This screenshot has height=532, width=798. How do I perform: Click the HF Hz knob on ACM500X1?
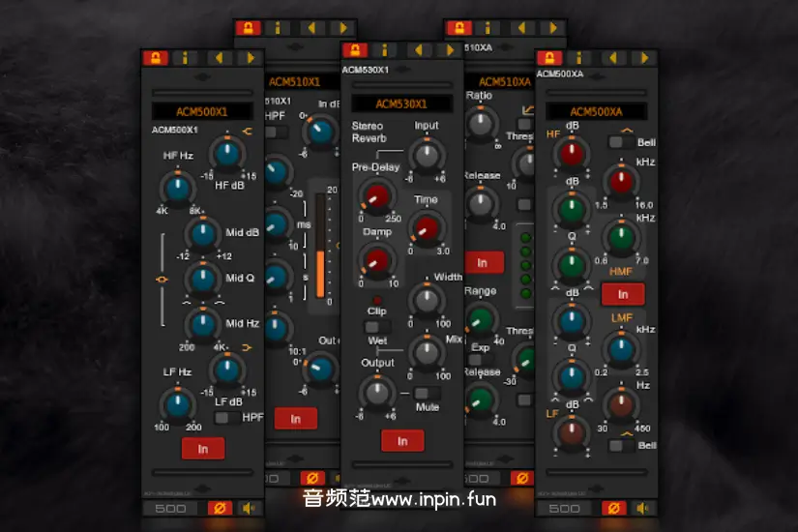[178, 188]
